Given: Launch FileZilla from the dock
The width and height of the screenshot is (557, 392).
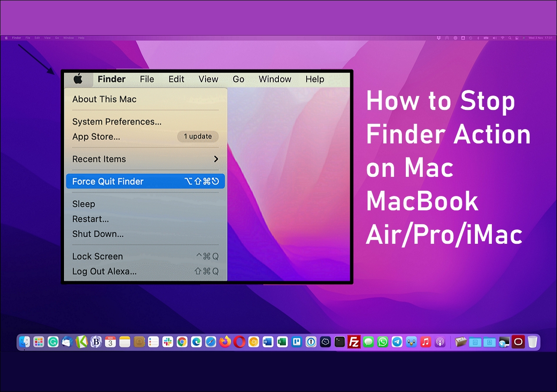Looking at the screenshot, I should [354, 342].
